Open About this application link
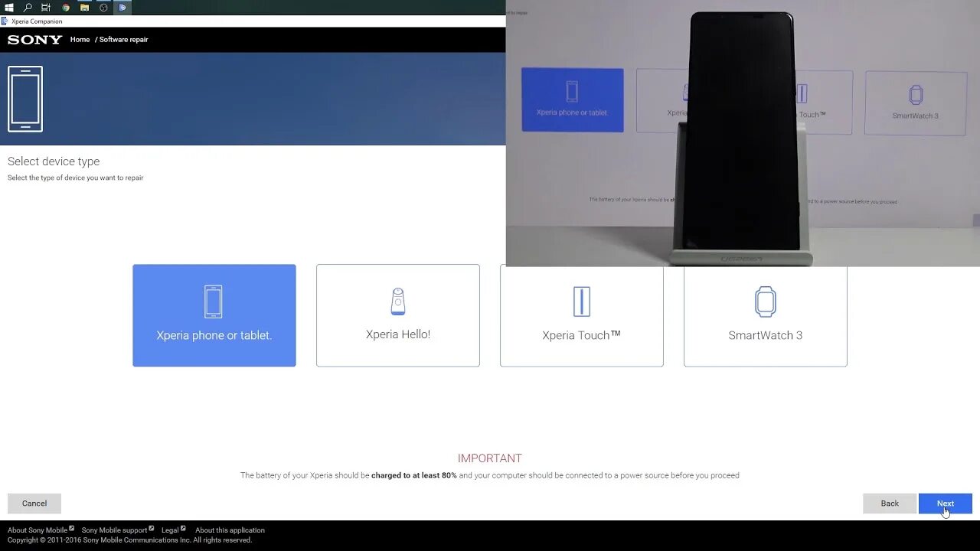980x551 pixels. coord(230,530)
